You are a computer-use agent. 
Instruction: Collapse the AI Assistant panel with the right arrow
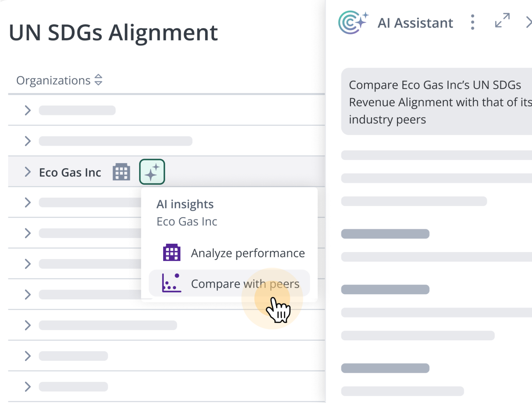(528, 22)
